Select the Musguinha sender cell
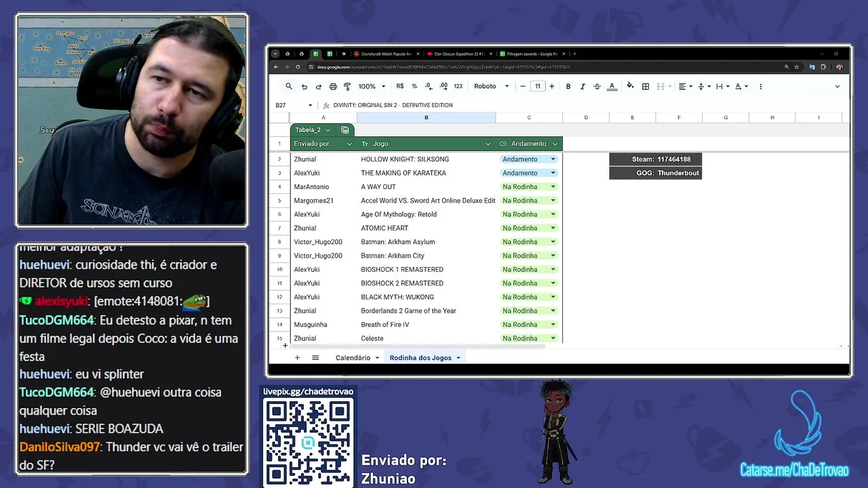868x488 pixels. point(323,325)
